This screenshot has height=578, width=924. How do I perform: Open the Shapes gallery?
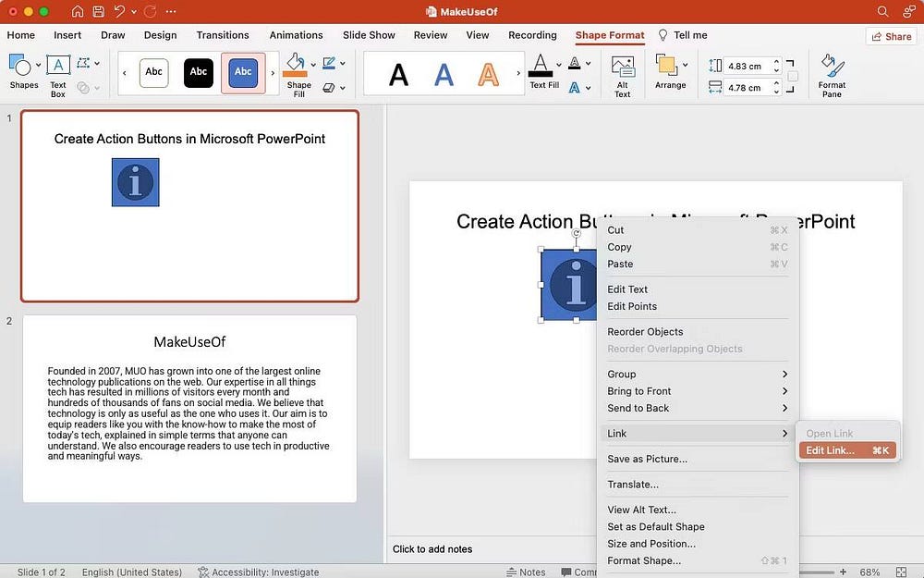pyautogui.click(x=21, y=67)
